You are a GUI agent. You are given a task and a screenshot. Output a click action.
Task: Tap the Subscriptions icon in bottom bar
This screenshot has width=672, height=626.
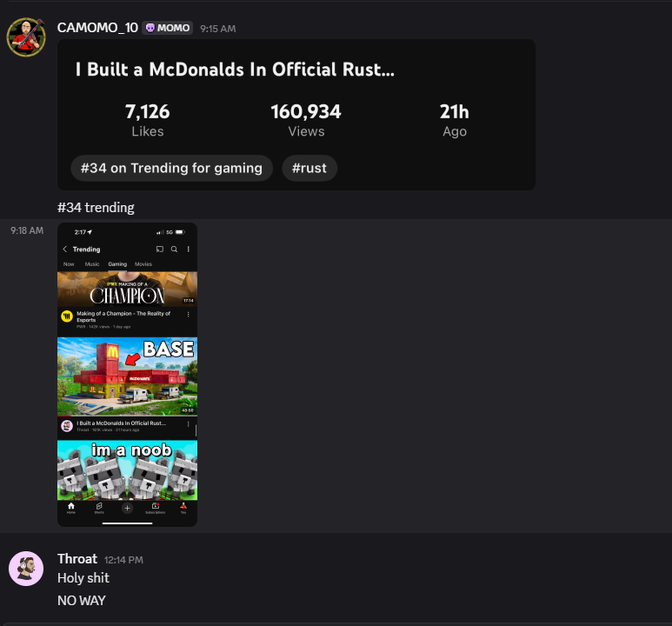(x=155, y=508)
